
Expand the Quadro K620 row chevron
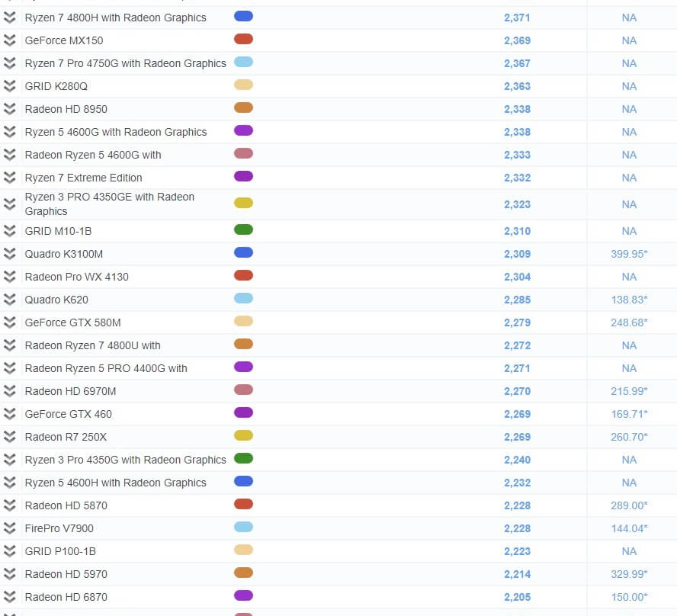(x=9, y=300)
